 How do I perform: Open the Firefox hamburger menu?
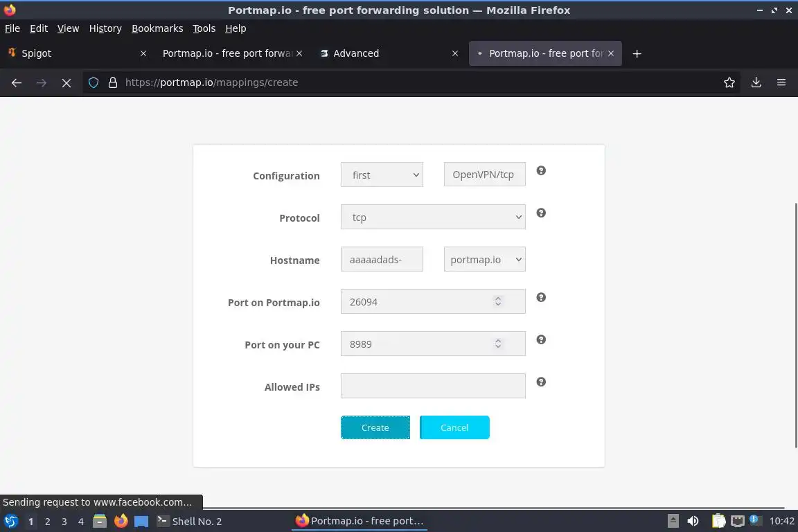tap(781, 82)
